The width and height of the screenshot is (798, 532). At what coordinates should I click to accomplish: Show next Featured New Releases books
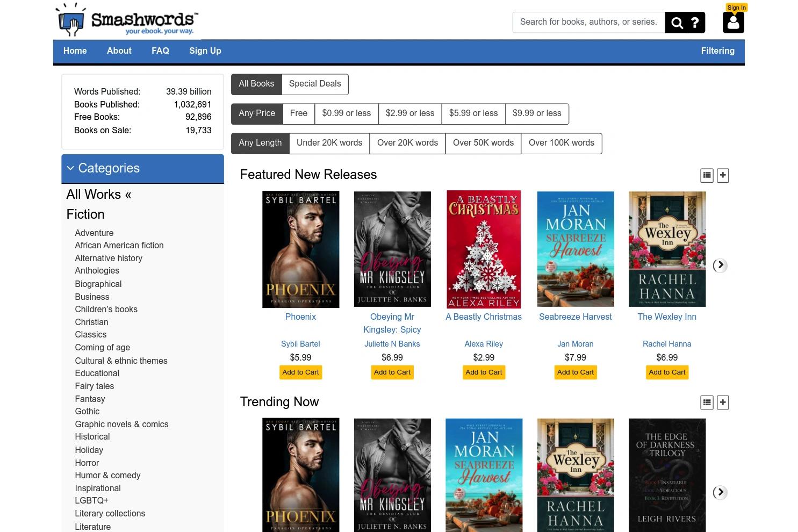(720, 265)
